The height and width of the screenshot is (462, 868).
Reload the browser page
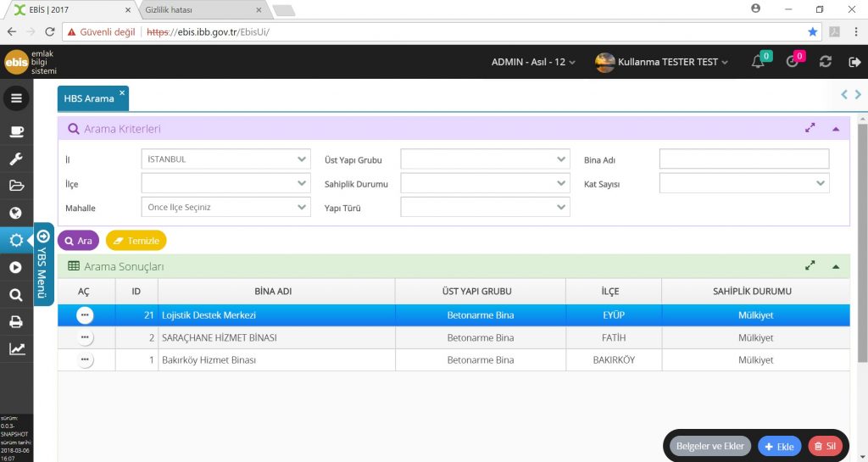tap(50, 31)
